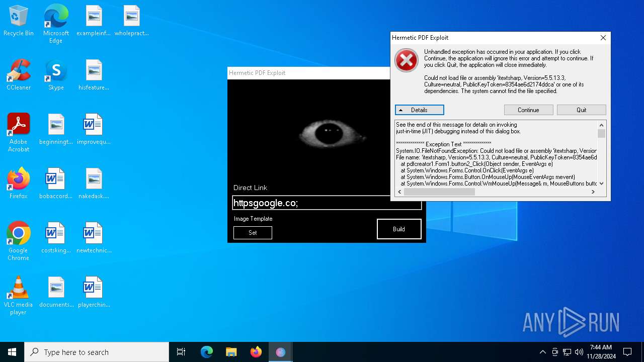Open Firefox from the taskbar
This screenshot has width=644, height=362.
click(256, 352)
